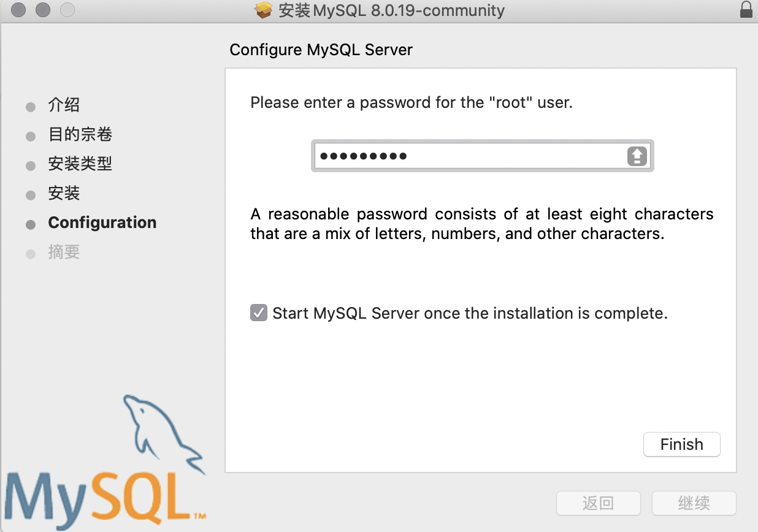Click the bullet beside 摘要 step

31,254
